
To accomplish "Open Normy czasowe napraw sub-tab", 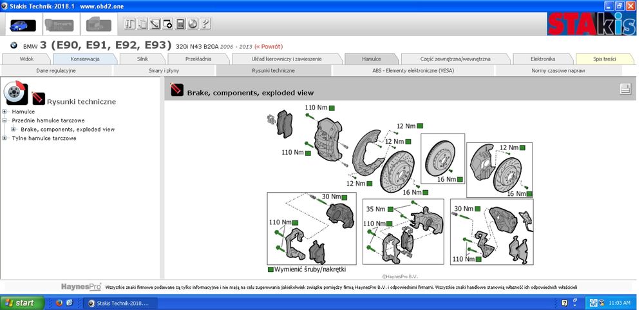I will [558, 70].
